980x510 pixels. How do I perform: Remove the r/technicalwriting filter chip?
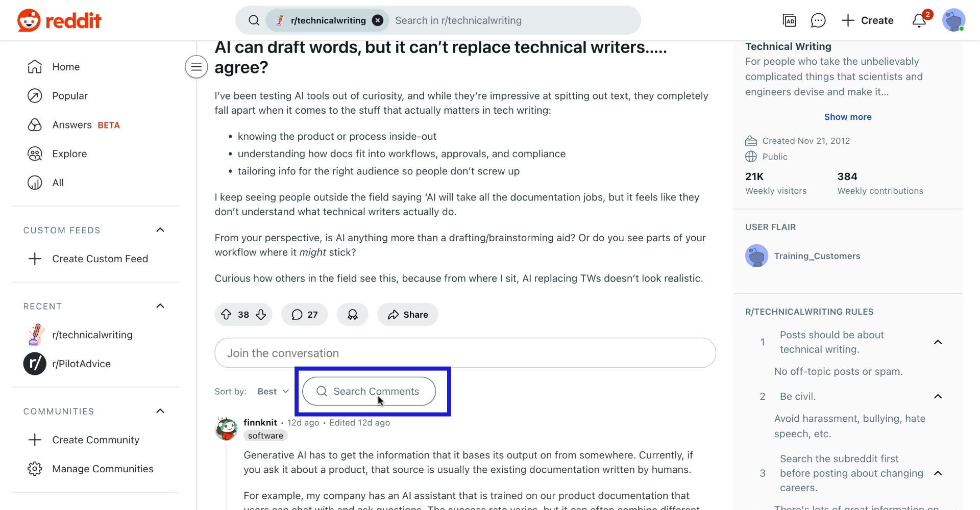(377, 20)
